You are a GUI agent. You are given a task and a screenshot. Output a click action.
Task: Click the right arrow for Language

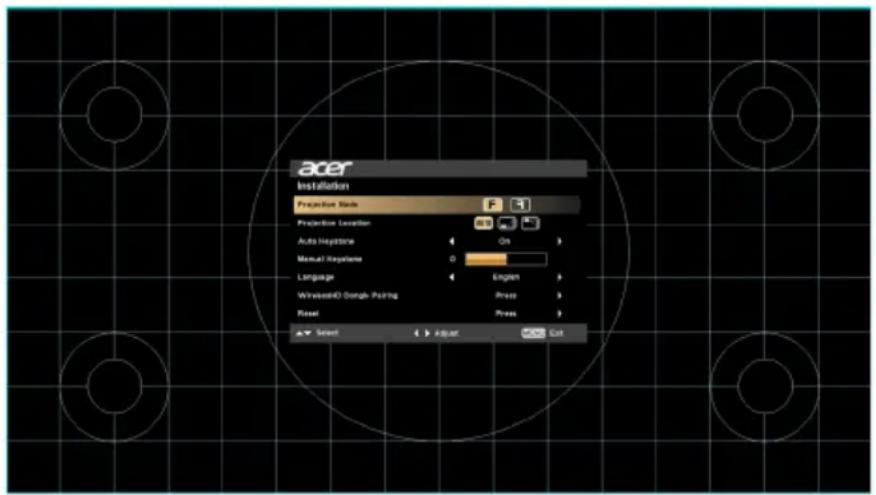(559, 277)
